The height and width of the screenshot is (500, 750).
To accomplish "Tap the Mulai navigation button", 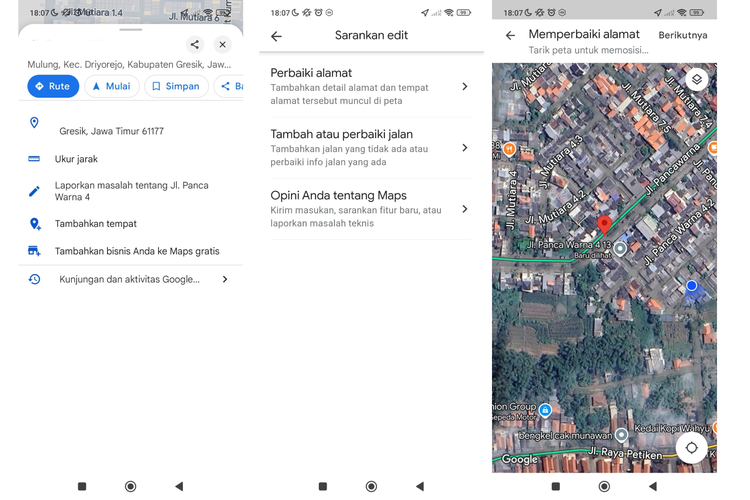I will 112,86.
